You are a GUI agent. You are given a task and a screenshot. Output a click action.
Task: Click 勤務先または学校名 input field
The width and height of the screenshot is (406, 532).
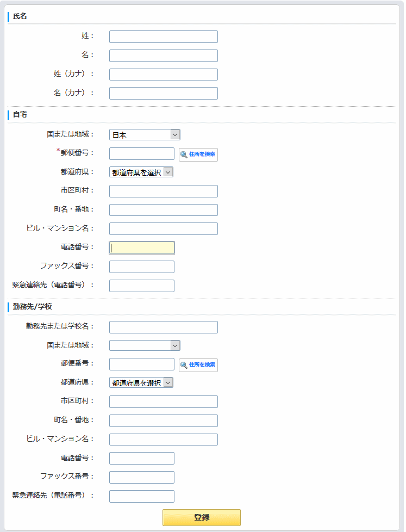point(163,327)
